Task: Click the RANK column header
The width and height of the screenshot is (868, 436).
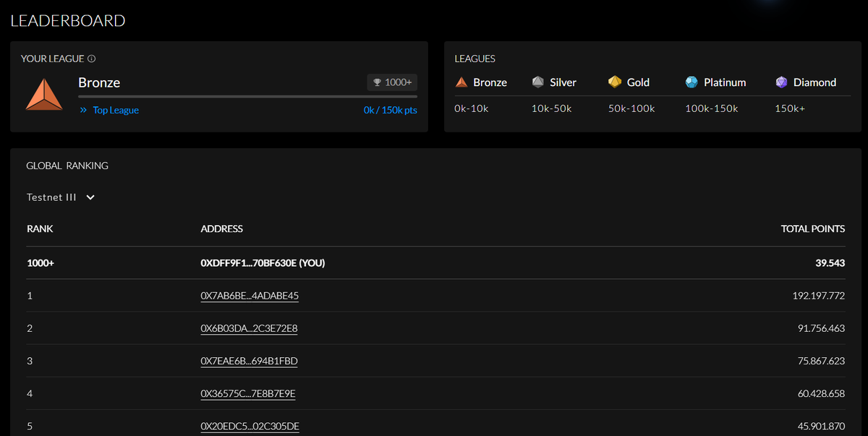Action: coord(40,228)
